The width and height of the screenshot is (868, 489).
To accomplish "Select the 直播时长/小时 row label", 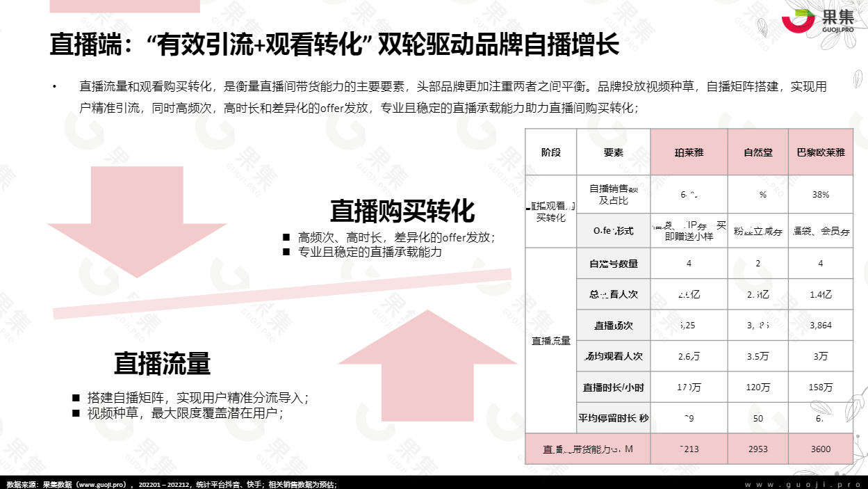I will [x=614, y=387].
